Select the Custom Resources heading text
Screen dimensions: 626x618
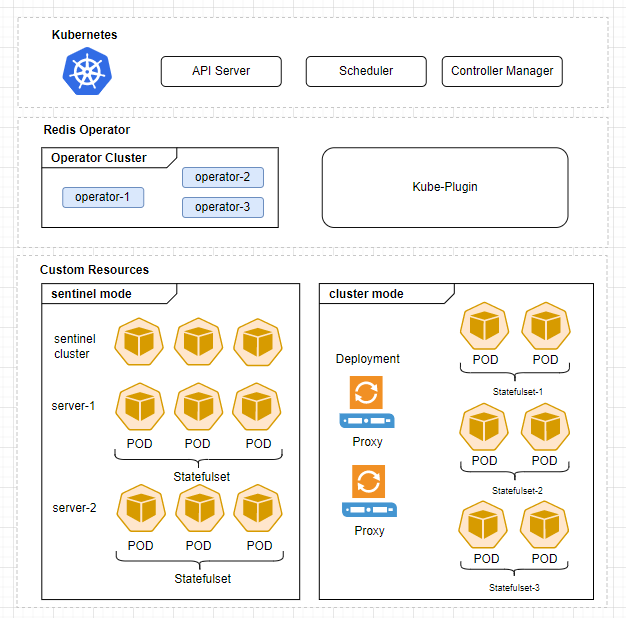(94, 270)
